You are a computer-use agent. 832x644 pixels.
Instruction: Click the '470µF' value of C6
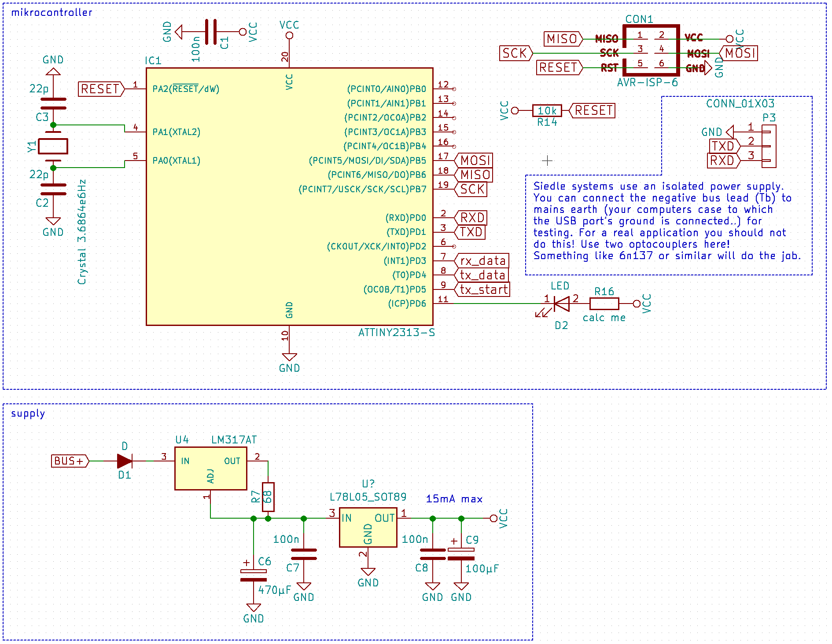point(275,590)
